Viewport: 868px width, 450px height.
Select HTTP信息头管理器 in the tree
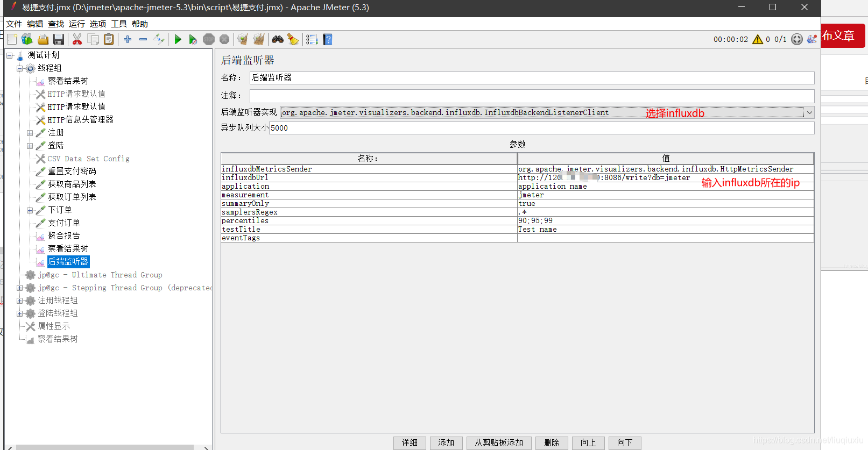pyautogui.click(x=80, y=120)
